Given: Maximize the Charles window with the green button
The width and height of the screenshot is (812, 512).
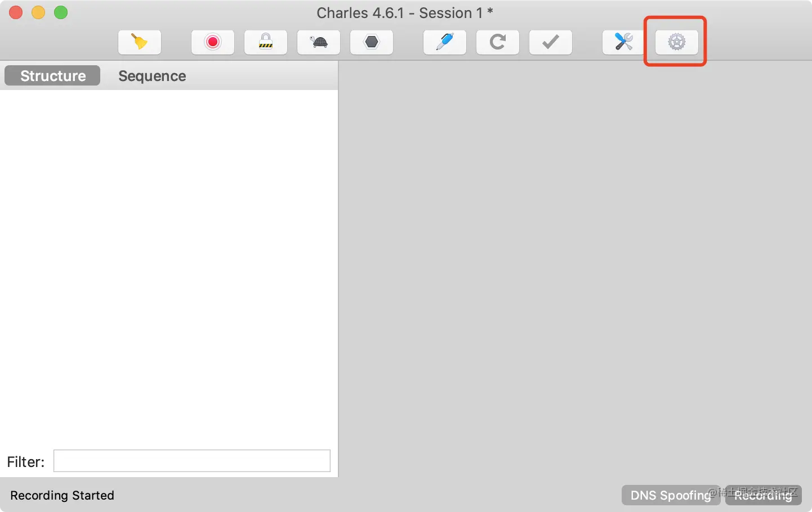Looking at the screenshot, I should [61, 12].
